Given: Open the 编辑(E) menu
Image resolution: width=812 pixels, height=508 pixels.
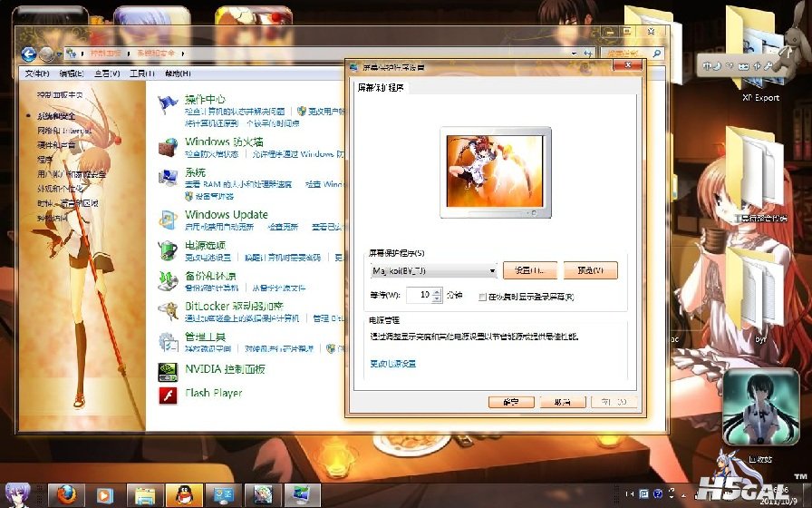Looking at the screenshot, I should [72, 73].
